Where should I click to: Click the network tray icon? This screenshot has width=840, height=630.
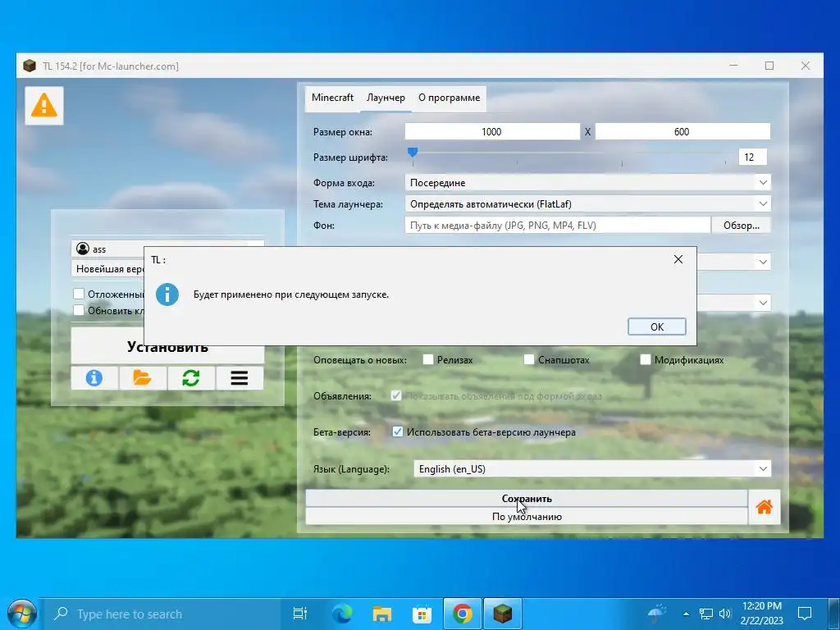click(x=706, y=614)
